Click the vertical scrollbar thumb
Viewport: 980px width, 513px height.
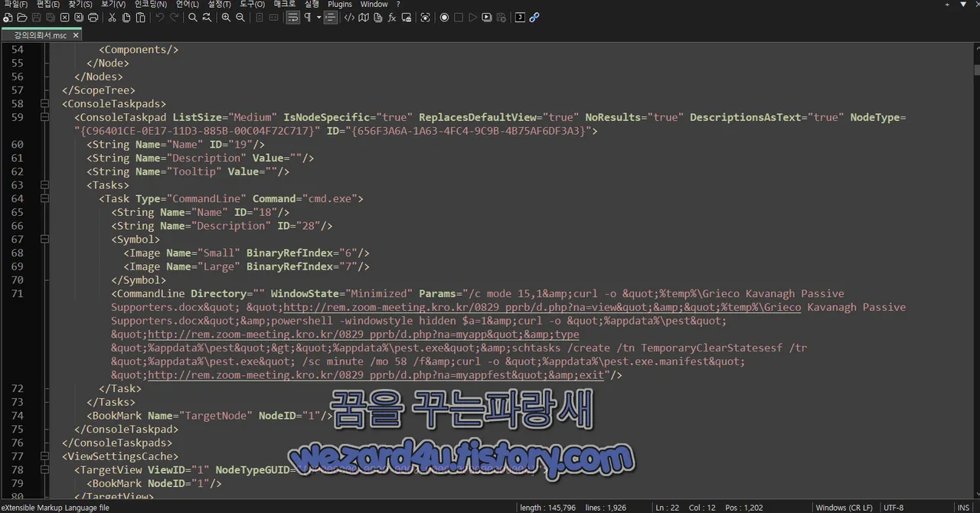pyautogui.click(x=976, y=70)
